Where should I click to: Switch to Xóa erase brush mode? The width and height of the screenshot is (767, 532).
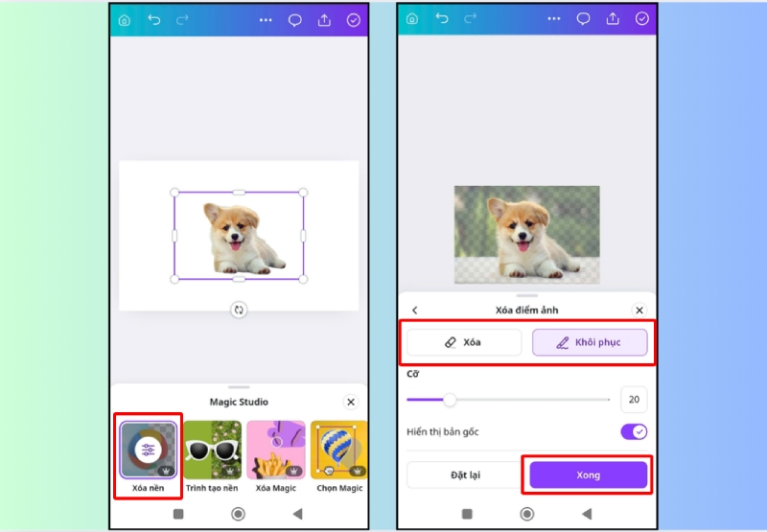pos(464,342)
